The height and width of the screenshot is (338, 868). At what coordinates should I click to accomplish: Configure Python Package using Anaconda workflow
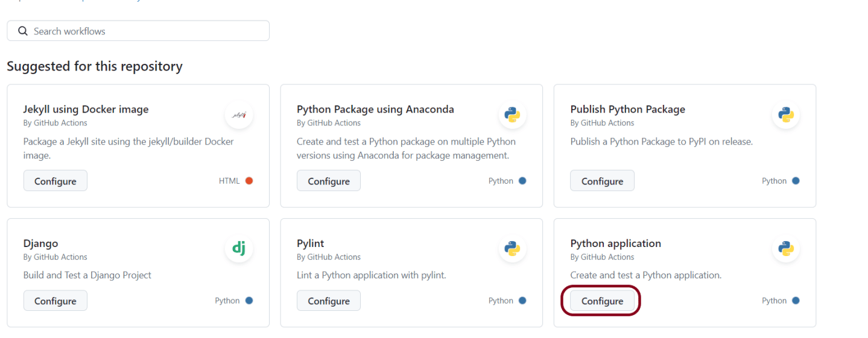point(329,181)
